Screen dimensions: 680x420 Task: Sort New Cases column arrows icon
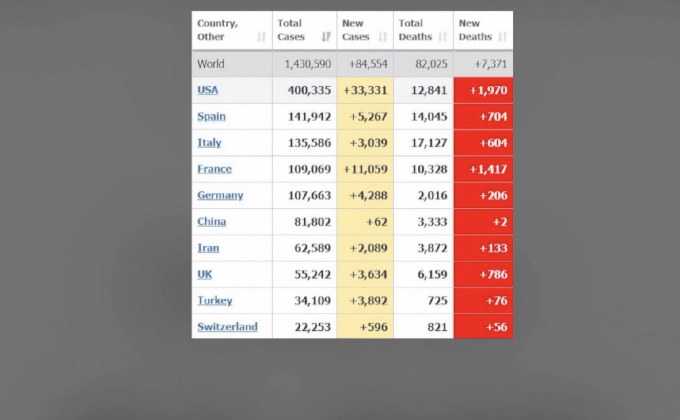(x=382, y=37)
